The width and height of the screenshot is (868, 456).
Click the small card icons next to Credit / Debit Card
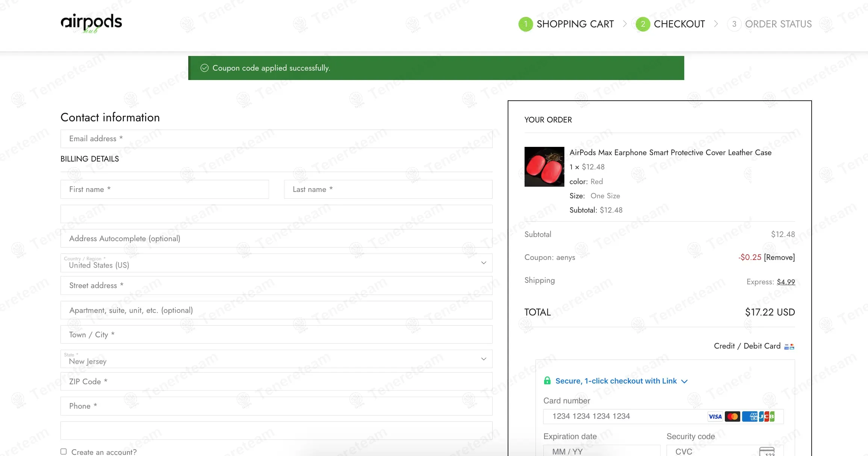click(789, 347)
